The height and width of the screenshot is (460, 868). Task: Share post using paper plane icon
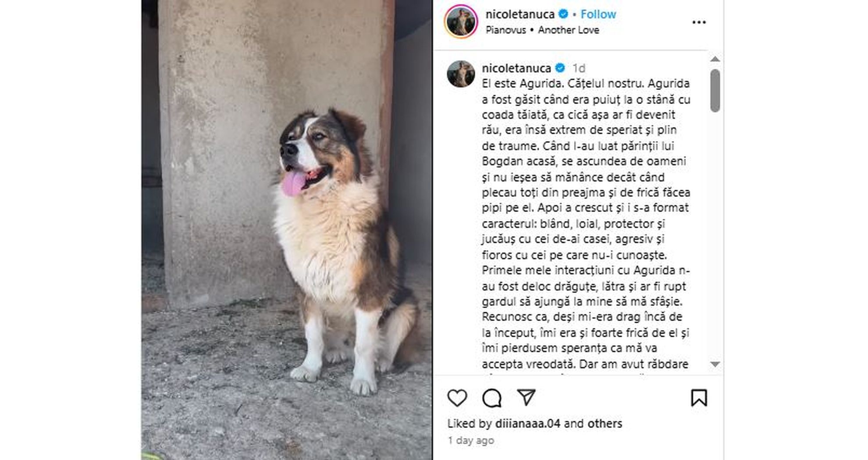pos(526,397)
